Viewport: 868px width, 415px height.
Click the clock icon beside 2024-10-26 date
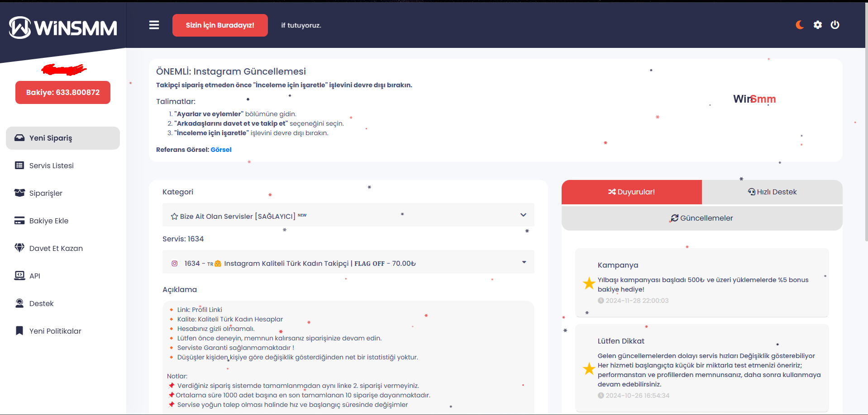601,396
